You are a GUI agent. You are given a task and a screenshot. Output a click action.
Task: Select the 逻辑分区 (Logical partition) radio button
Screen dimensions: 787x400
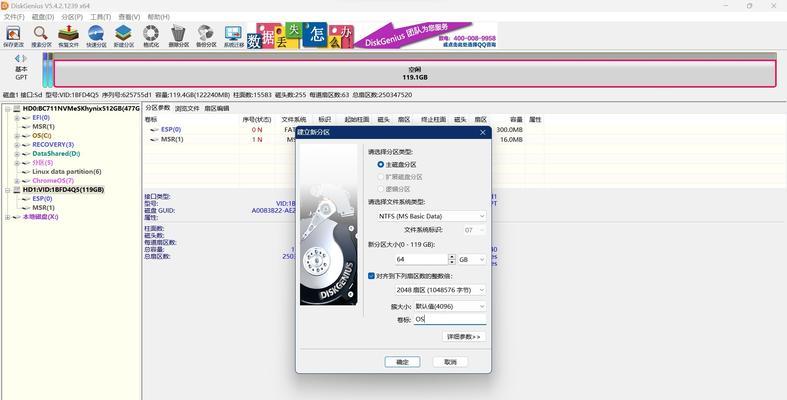coord(380,189)
